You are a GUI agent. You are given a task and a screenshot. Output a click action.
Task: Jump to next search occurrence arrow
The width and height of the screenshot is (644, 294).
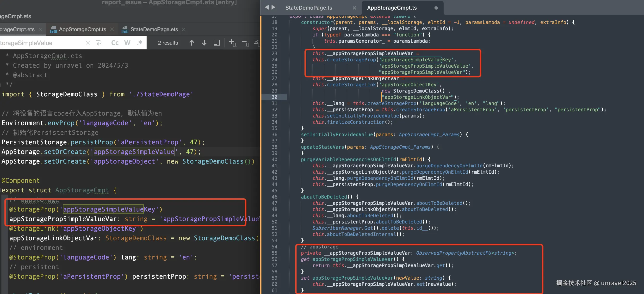(x=204, y=43)
